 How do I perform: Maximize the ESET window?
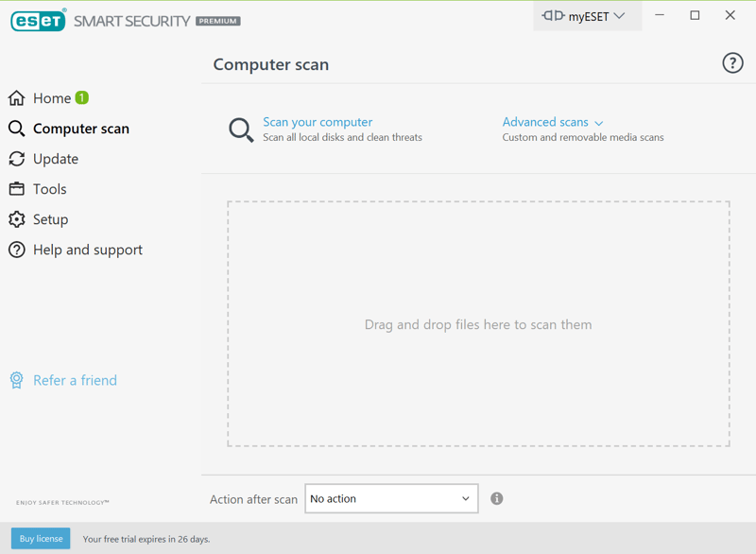pos(695,15)
